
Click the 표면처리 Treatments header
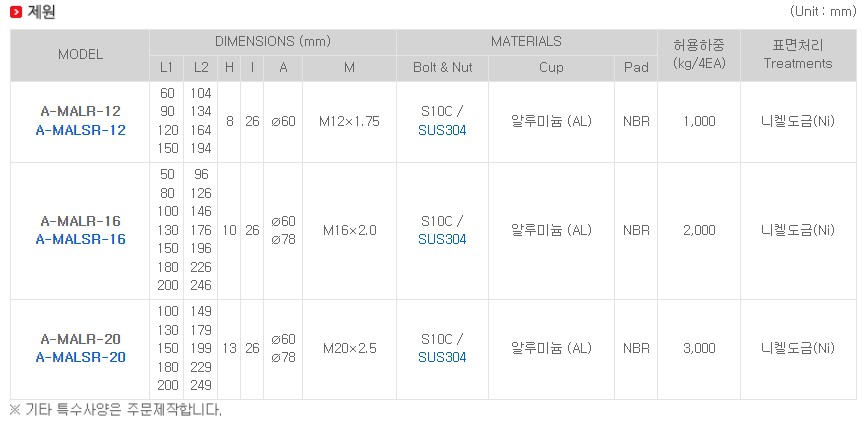coord(798,55)
